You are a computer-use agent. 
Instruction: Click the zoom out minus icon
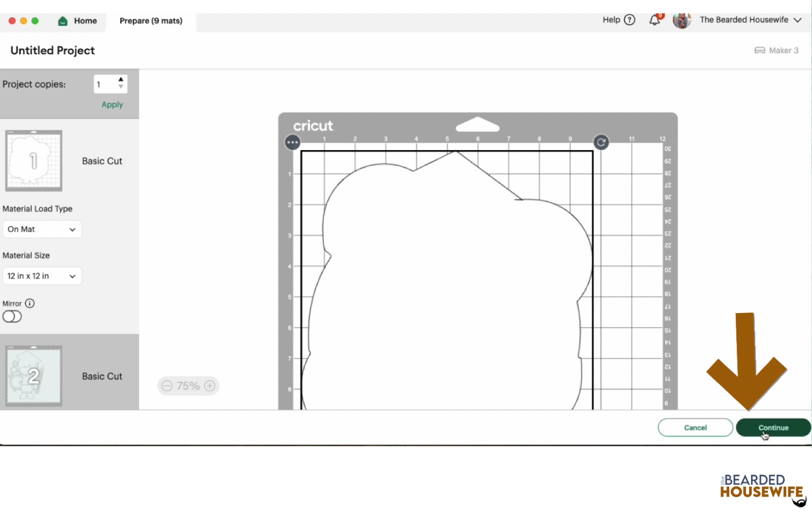pyautogui.click(x=167, y=386)
